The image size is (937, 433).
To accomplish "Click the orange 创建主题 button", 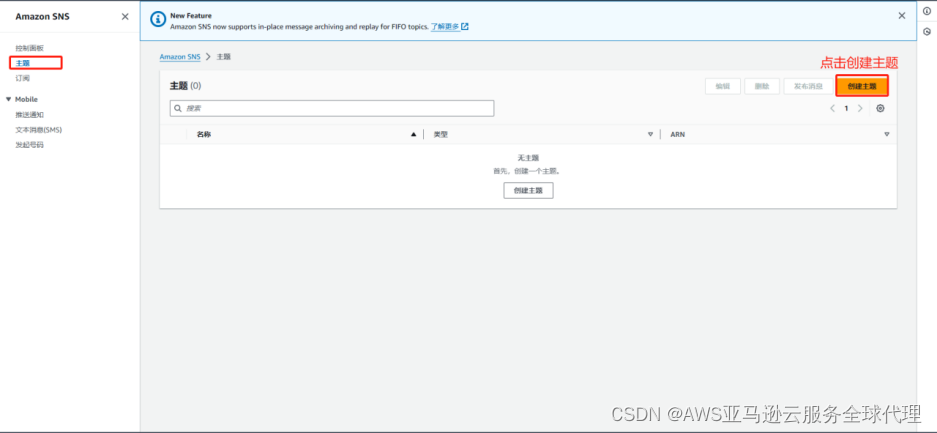I will 862,86.
